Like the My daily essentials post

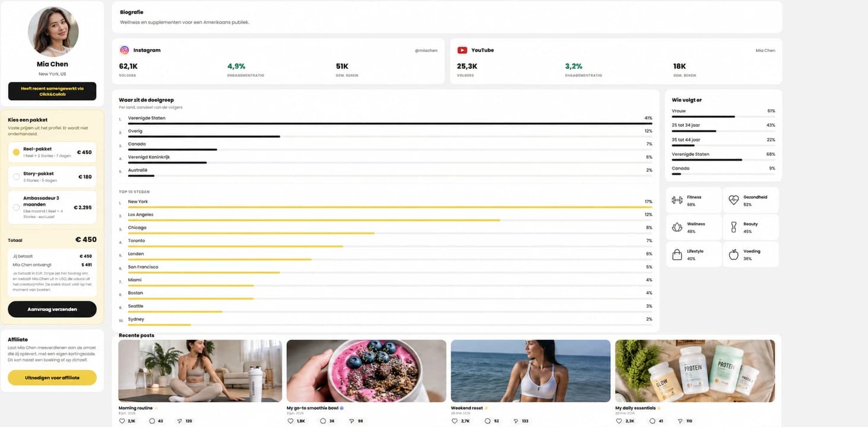(619, 421)
